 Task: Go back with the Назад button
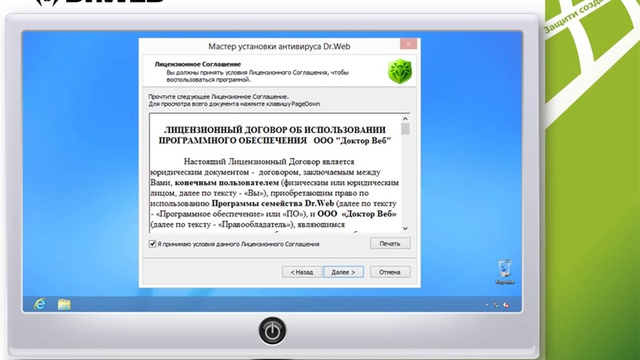coord(302,272)
